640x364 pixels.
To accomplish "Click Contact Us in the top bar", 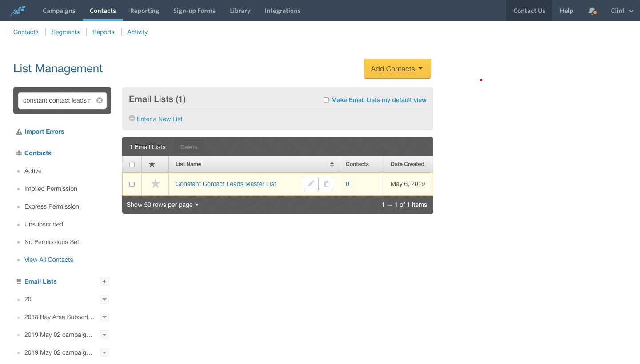I will pos(529,11).
